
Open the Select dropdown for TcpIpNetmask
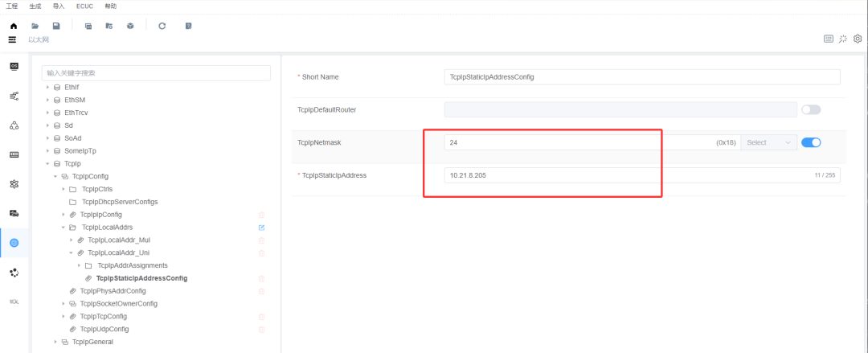[x=769, y=142]
